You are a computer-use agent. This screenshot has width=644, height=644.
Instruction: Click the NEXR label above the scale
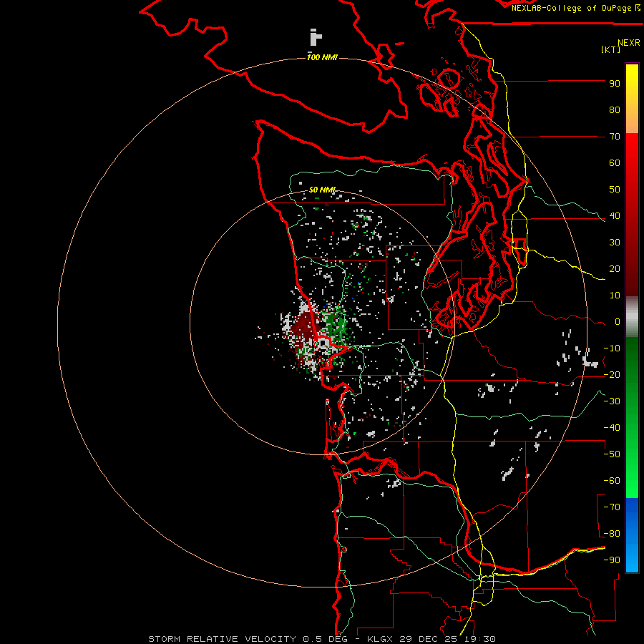(629, 42)
